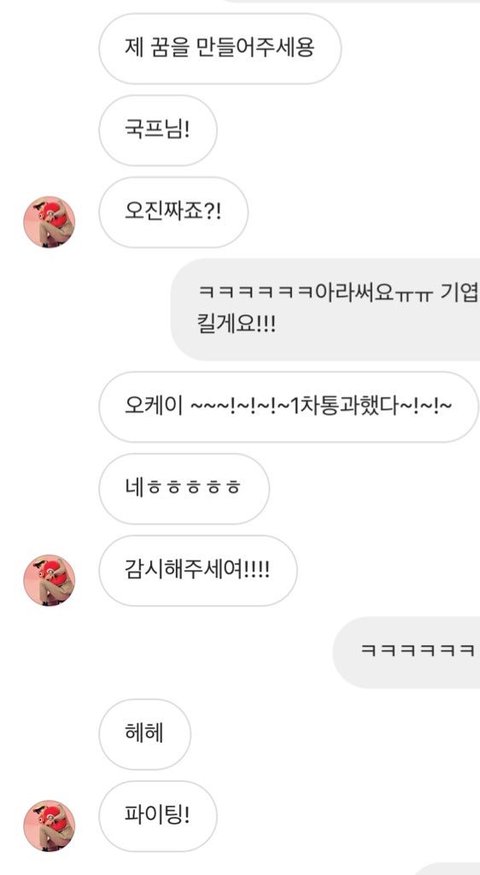Select the avatar beside the '파이팅!' message

pos(49,826)
